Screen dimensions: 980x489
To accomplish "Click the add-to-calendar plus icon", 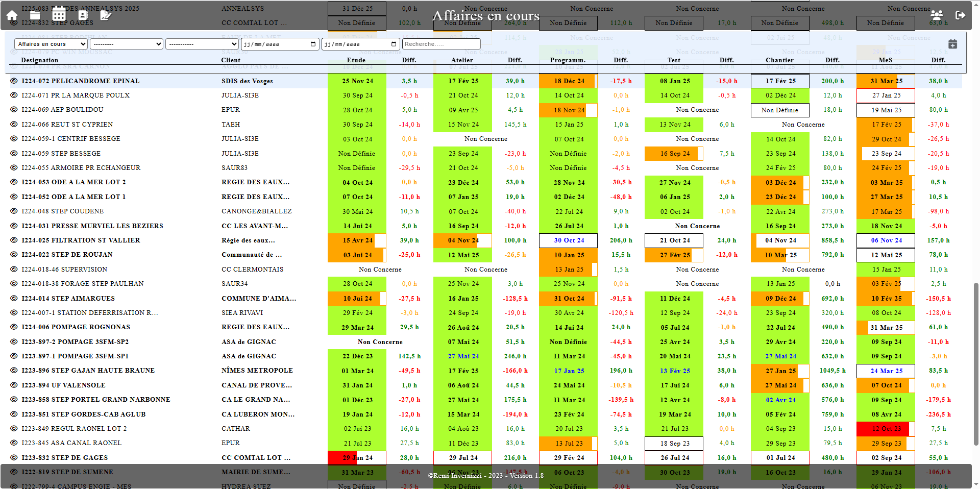I will pyautogui.click(x=952, y=44).
